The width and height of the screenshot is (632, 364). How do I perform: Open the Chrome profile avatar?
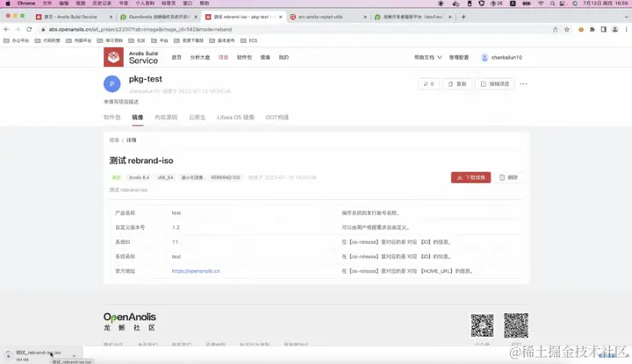[614, 30]
